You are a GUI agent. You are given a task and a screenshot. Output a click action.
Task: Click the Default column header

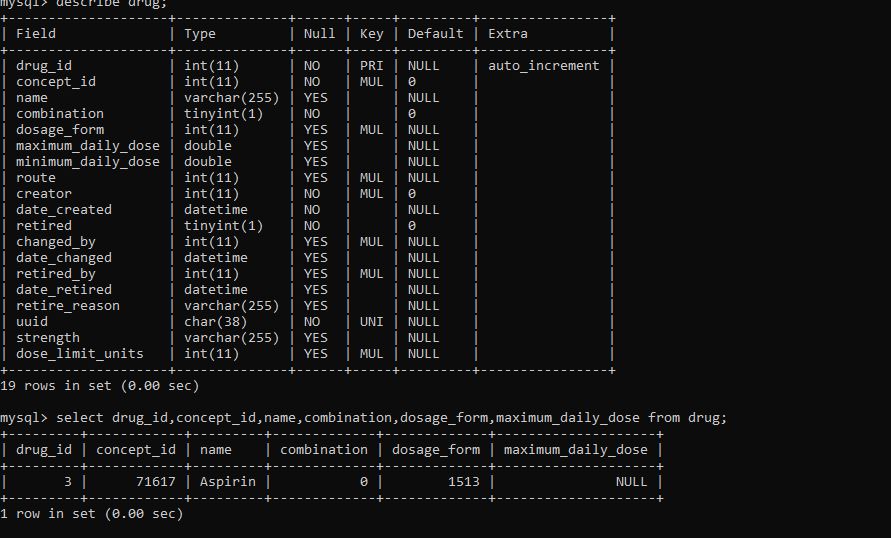click(435, 34)
